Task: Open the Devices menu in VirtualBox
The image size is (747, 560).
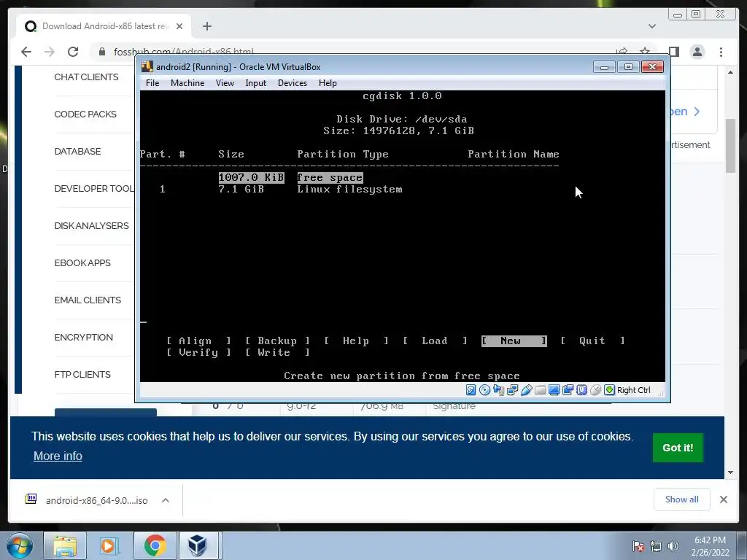Action: [x=293, y=83]
